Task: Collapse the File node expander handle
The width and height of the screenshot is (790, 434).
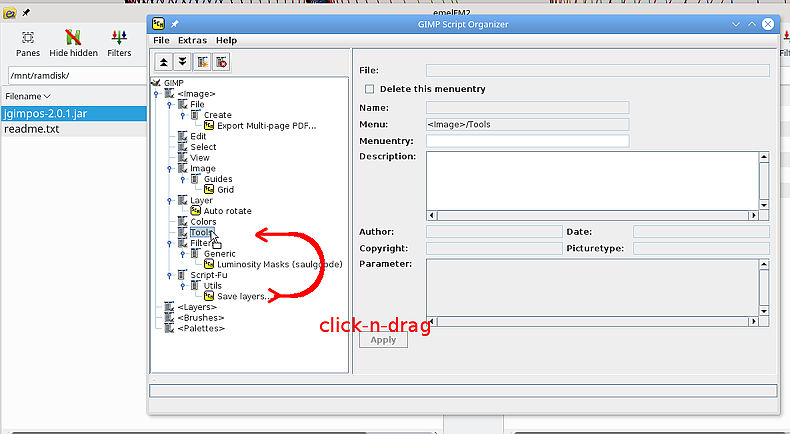Action: [x=169, y=104]
